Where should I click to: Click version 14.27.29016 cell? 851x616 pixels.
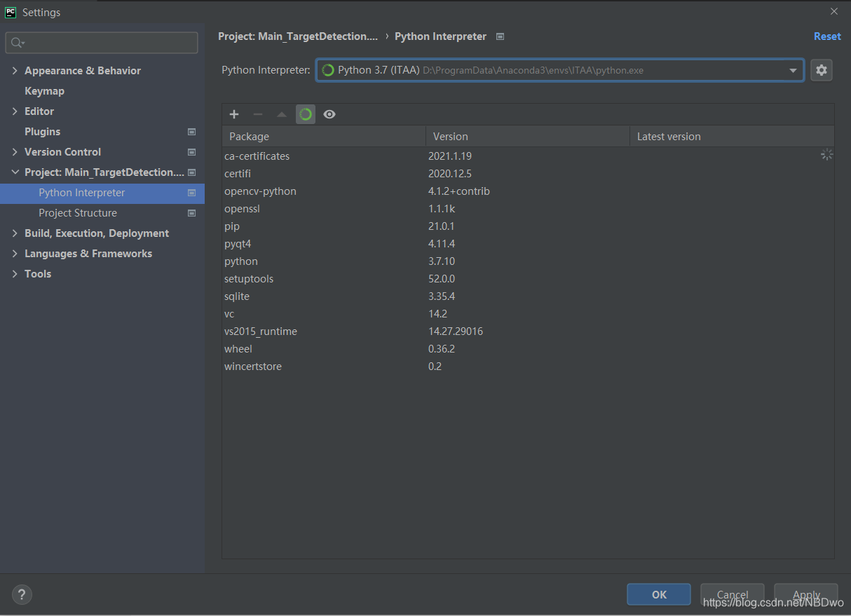point(456,331)
